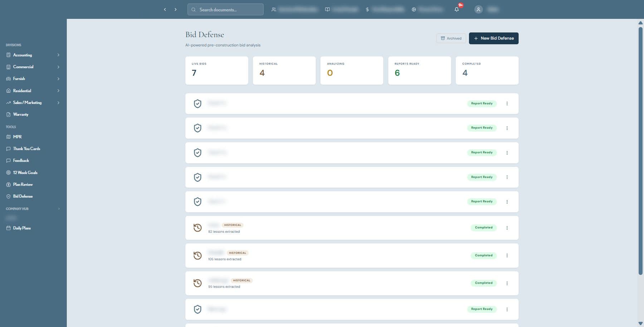Select the Historical stat card
The width and height of the screenshot is (644, 327).
click(x=284, y=71)
